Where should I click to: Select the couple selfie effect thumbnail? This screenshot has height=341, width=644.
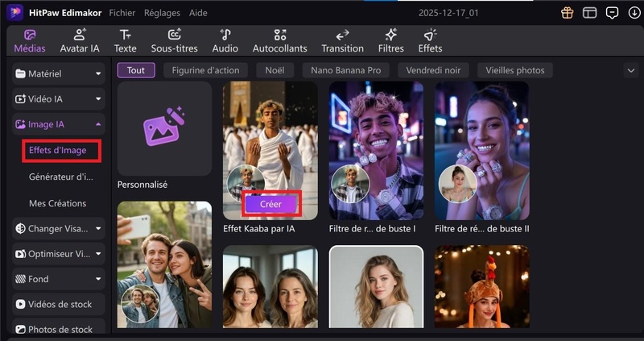[x=164, y=264]
